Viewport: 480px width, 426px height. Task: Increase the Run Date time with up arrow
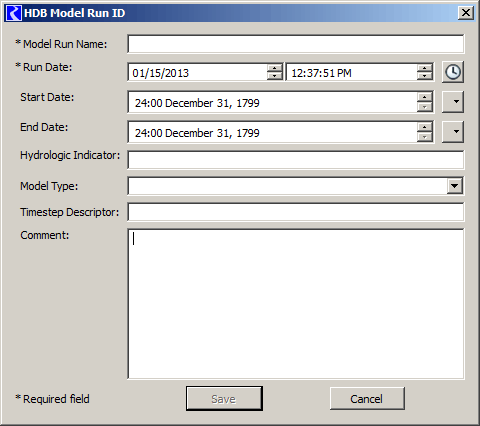(x=424, y=68)
